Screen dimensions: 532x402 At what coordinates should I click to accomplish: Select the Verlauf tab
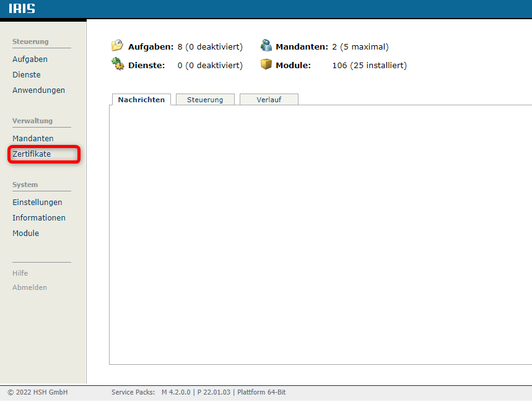coord(269,100)
